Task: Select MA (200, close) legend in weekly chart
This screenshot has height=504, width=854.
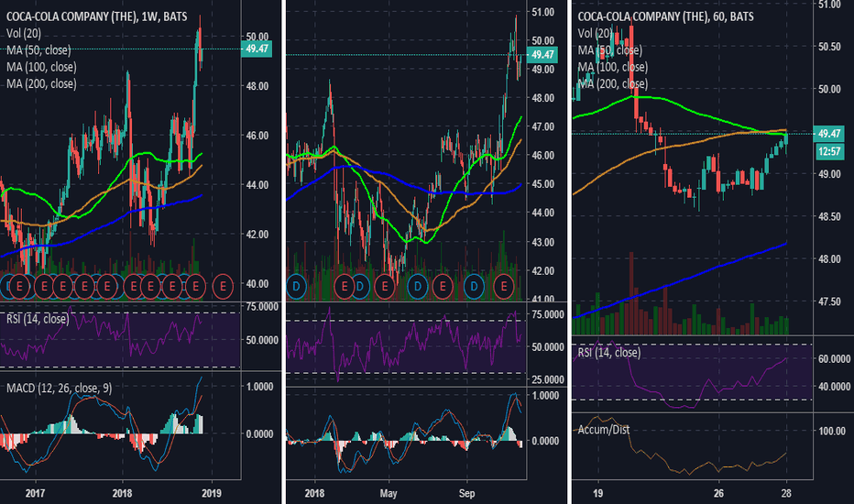Action: [x=41, y=84]
